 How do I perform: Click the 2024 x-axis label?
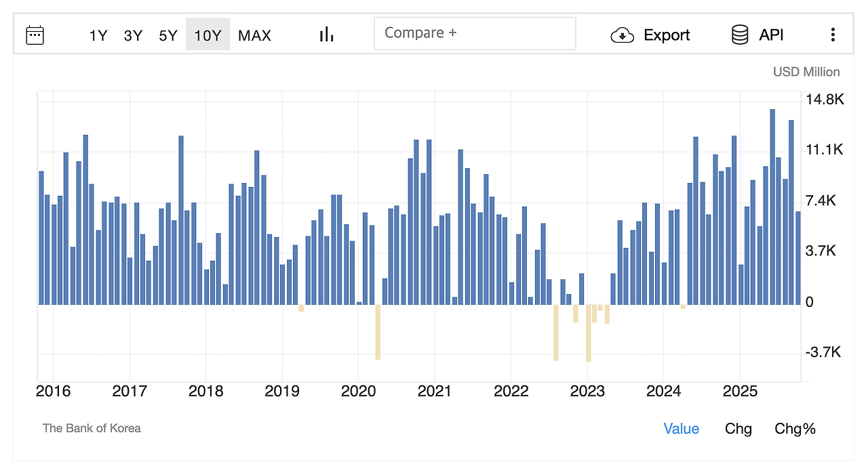point(663,391)
